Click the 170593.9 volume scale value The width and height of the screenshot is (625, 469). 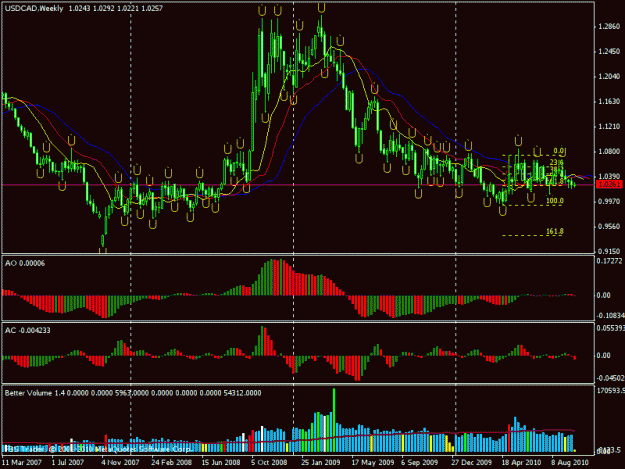(610, 391)
